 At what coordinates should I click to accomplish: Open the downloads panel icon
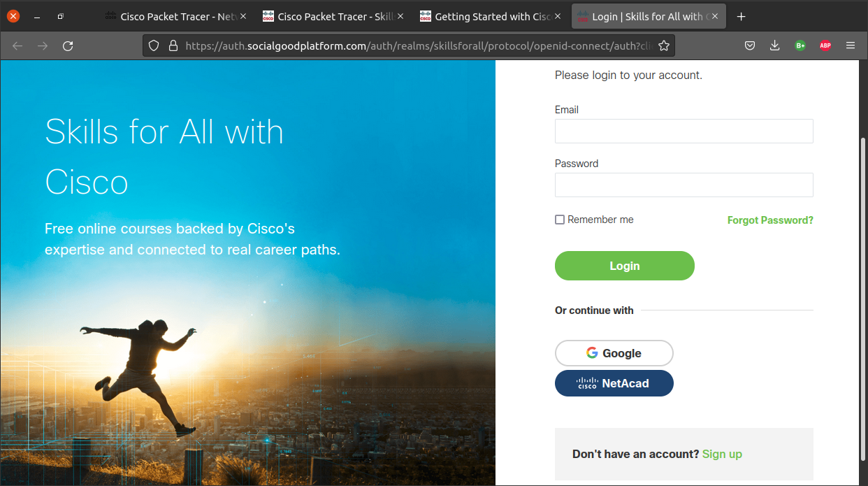click(774, 45)
